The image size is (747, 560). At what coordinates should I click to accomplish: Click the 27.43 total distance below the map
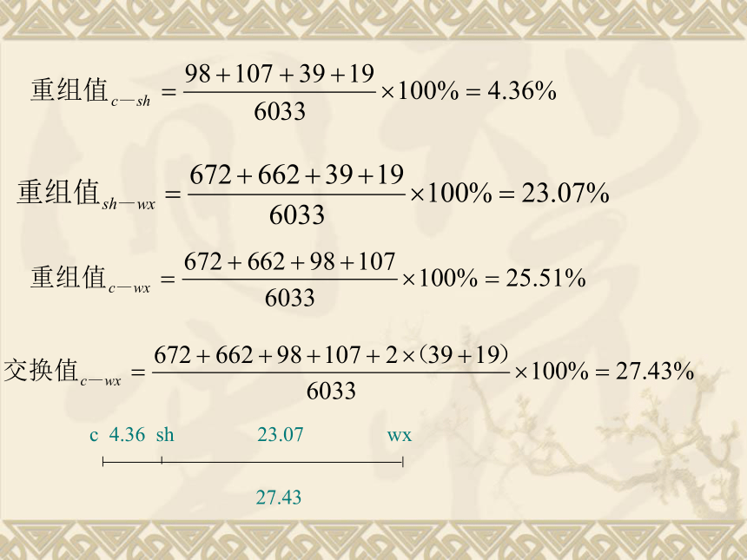[279, 497]
